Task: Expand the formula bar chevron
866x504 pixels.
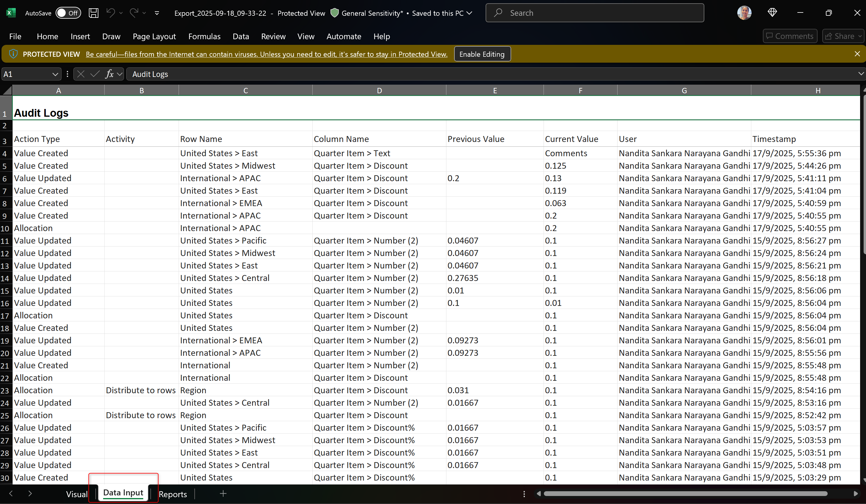Action: coord(861,73)
